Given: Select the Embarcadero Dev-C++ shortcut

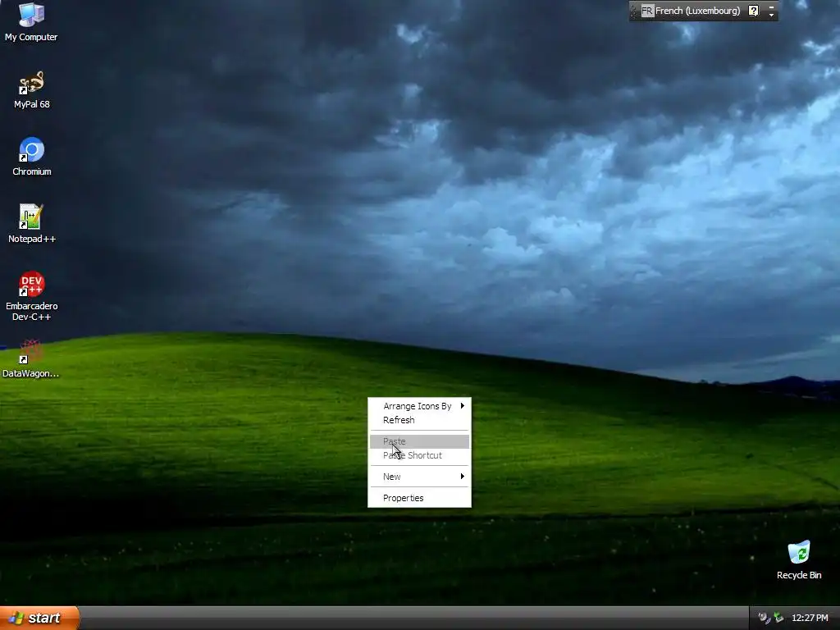Looking at the screenshot, I should pyautogui.click(x=32, y=295).
